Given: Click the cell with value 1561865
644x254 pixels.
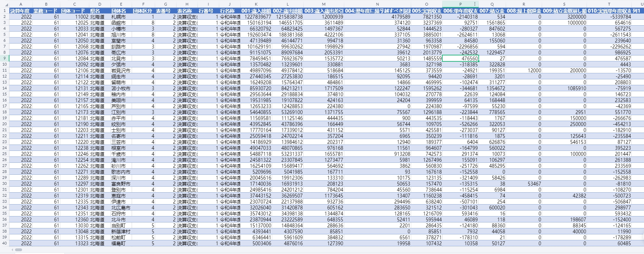Looking at the screenshot, I should (492, 23).
